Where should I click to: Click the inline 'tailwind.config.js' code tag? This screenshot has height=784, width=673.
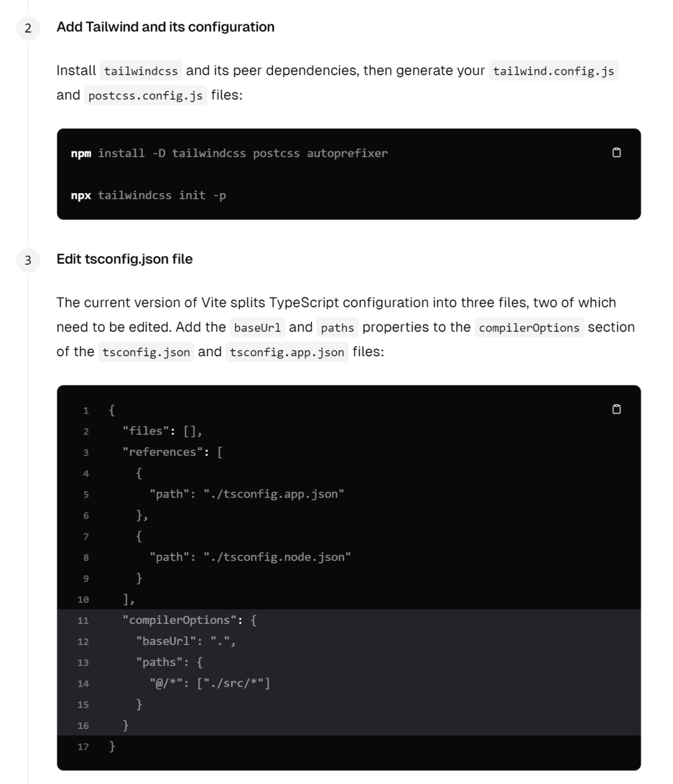[553, 71]
